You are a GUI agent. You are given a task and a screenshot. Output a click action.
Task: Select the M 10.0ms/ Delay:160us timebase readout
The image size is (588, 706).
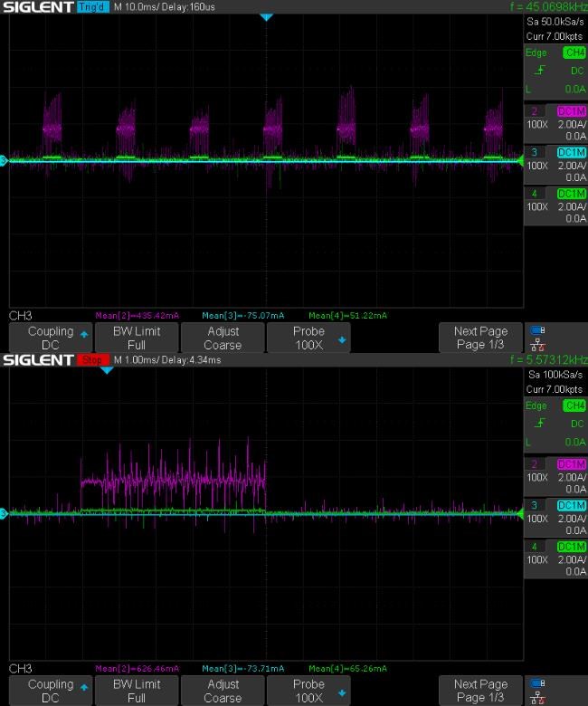click(x=165, y=7)
